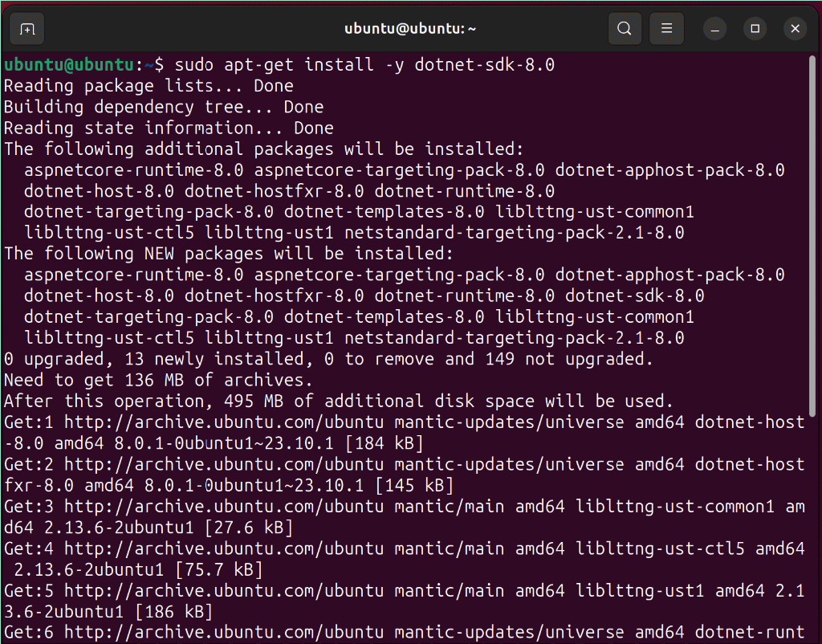822x644 pixels.
Task: Click the Get:3 archive.ubuntu.com URL
Action: (224, 507)
